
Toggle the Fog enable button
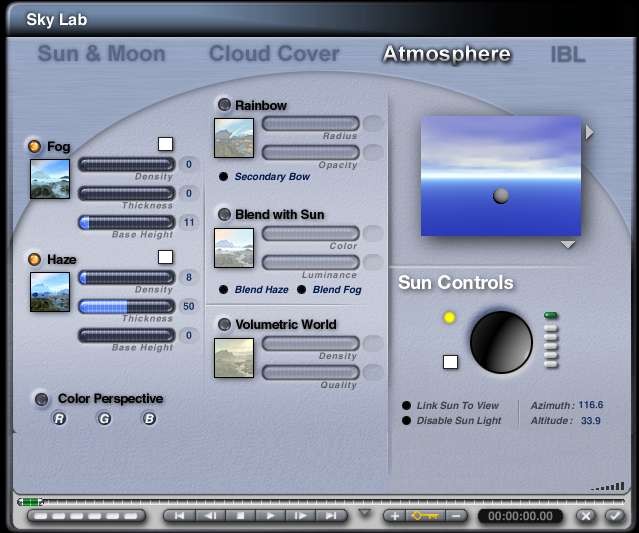34,147
